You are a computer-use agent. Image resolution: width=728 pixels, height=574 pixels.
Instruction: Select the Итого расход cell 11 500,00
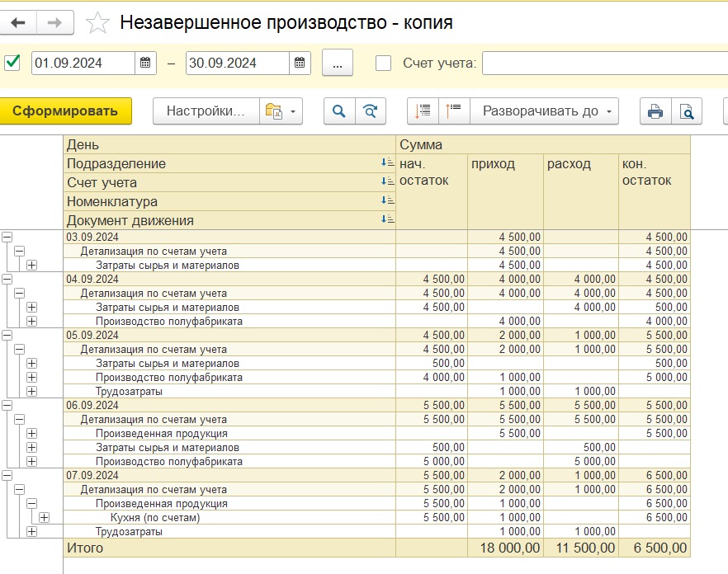tap(581, 548)
